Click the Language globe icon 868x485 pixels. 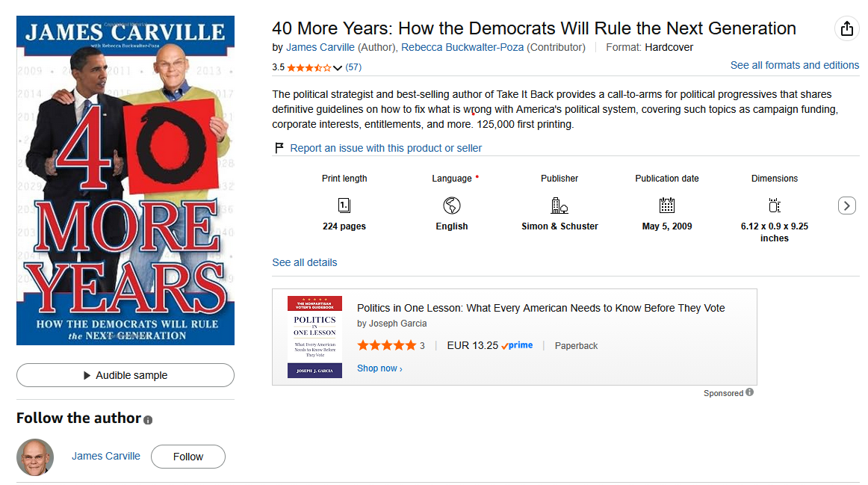452,206
